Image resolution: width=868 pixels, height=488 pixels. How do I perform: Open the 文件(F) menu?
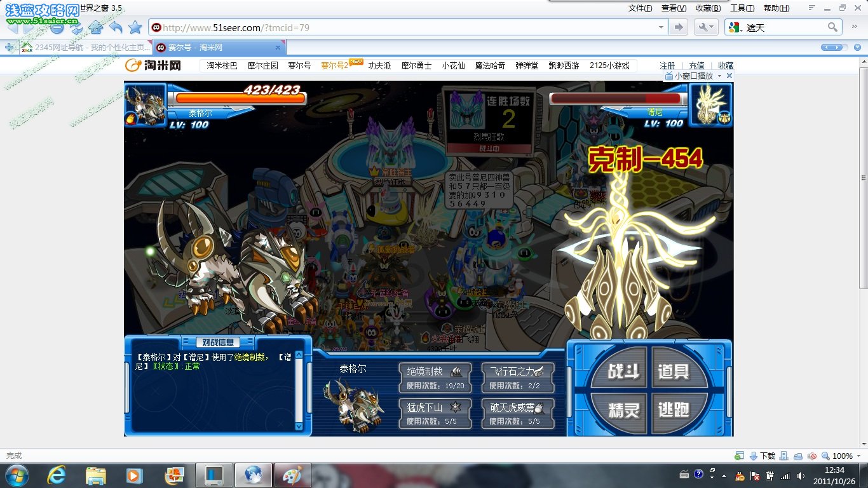point(640,8)
